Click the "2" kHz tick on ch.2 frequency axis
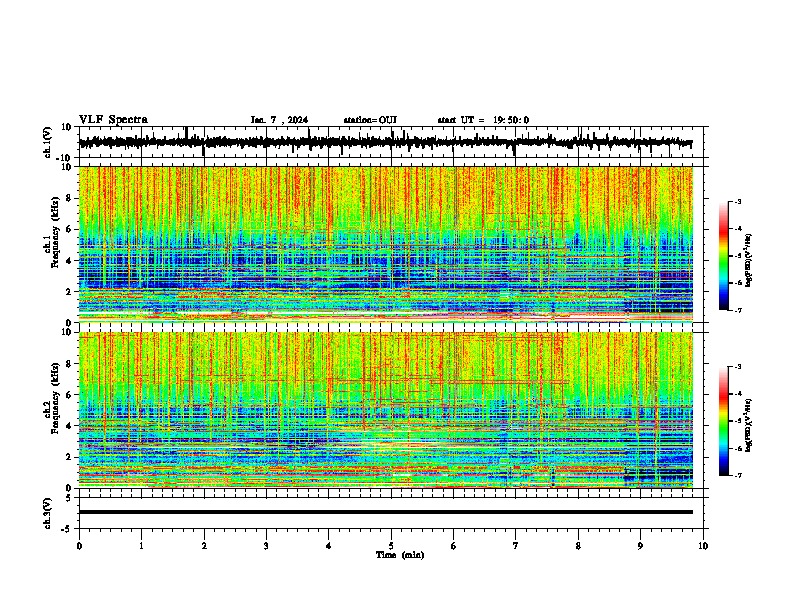The image size is (792, 612). (70, 457)
